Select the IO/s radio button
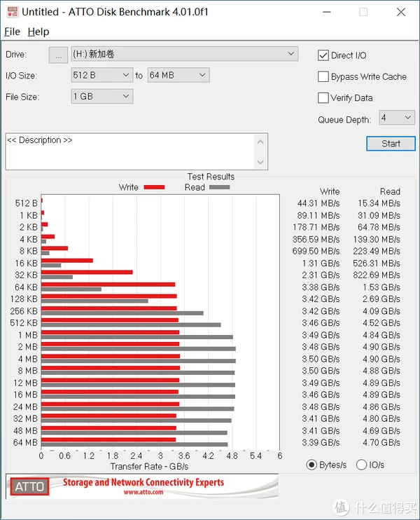 [361, 465]
